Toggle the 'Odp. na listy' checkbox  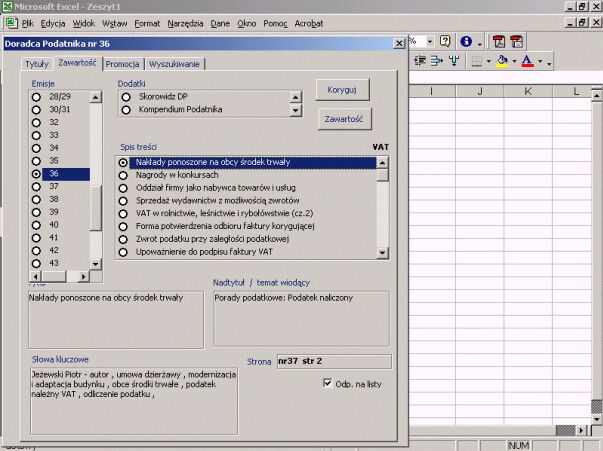[328, 382]
